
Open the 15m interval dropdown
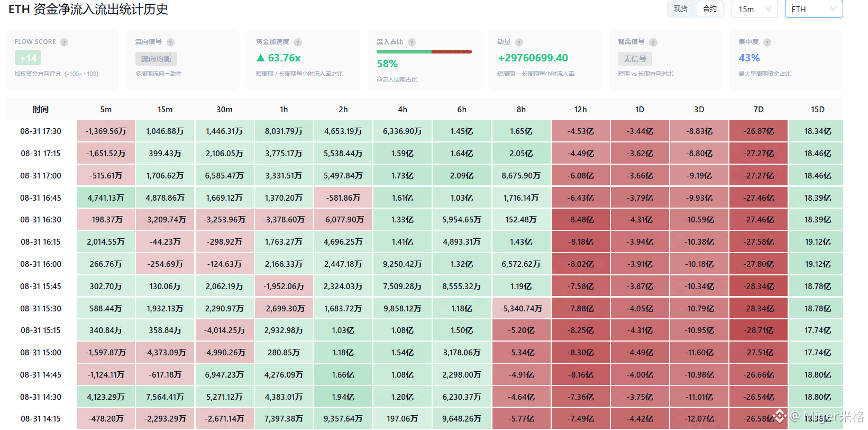coord(754,9)
